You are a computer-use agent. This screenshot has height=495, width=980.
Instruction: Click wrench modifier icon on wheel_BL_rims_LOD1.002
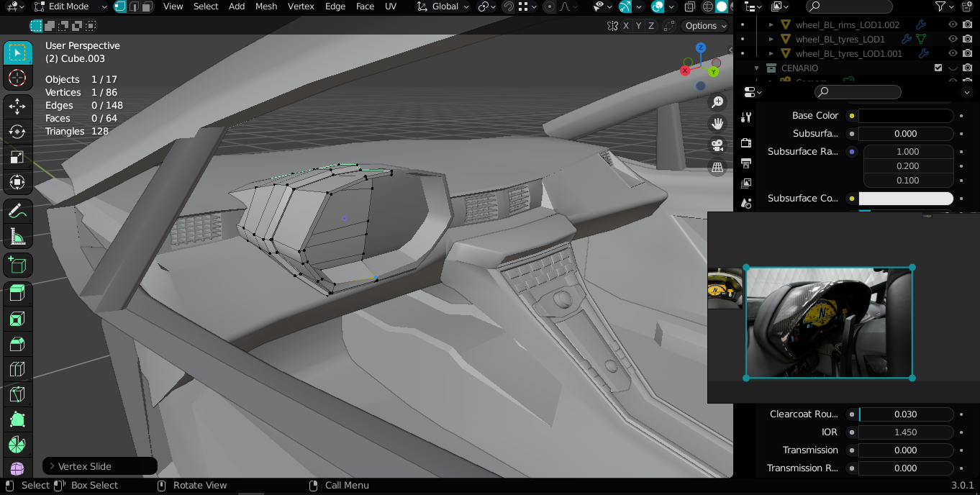point(920,24)
